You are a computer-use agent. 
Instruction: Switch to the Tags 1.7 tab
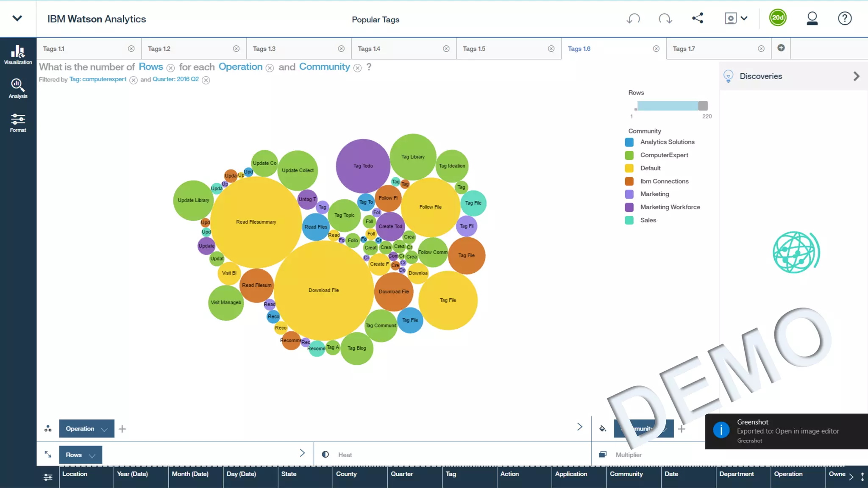[x=684, y=49]
